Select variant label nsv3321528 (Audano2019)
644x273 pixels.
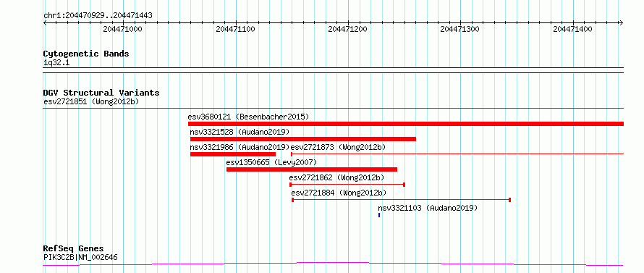pos(240,132)
